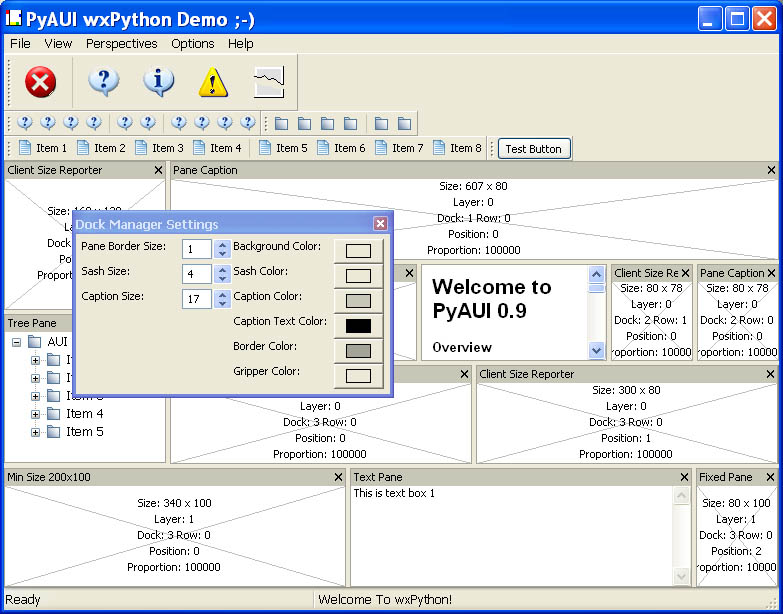Expand Item 4 in the Tree Pane
This screenshot has height=614, width=783.
point(36,414)
